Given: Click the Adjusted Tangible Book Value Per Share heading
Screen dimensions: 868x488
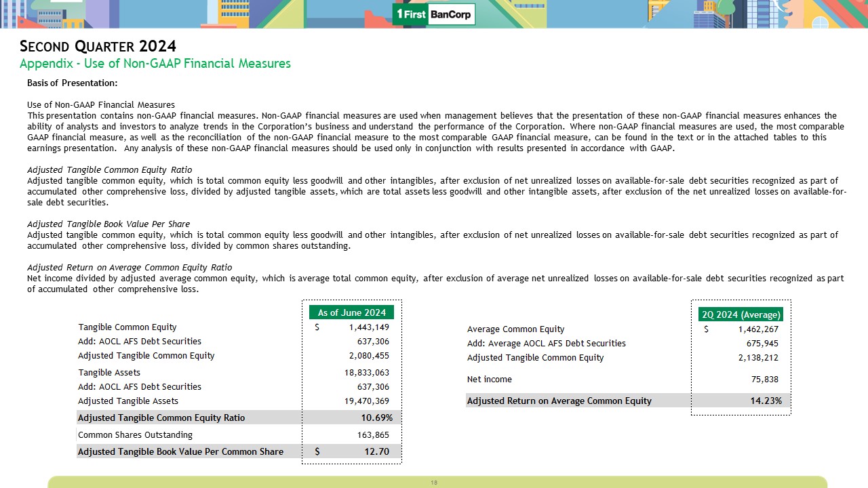Looking at the screenshot, I should pyautogui.click(x=108, y=224).
